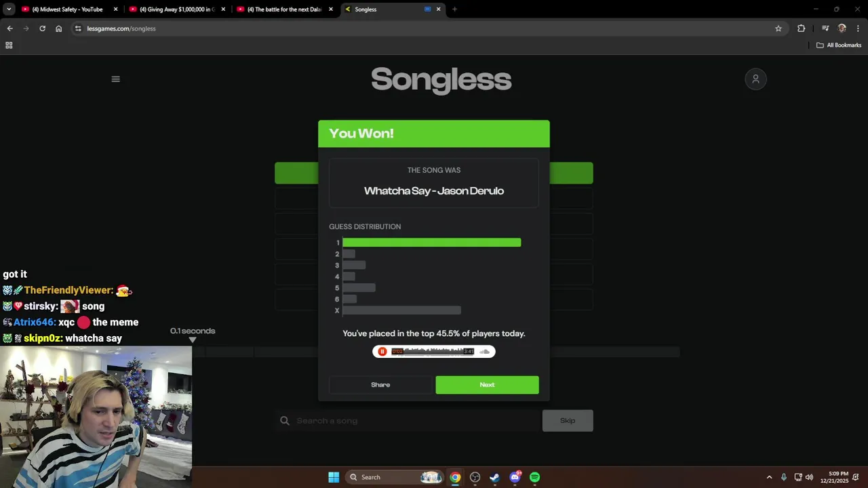Image resolution: width=868 pixels, height=488 pixels.
Task: Click the search magnifier icon
Action: [x=285, y=421]
